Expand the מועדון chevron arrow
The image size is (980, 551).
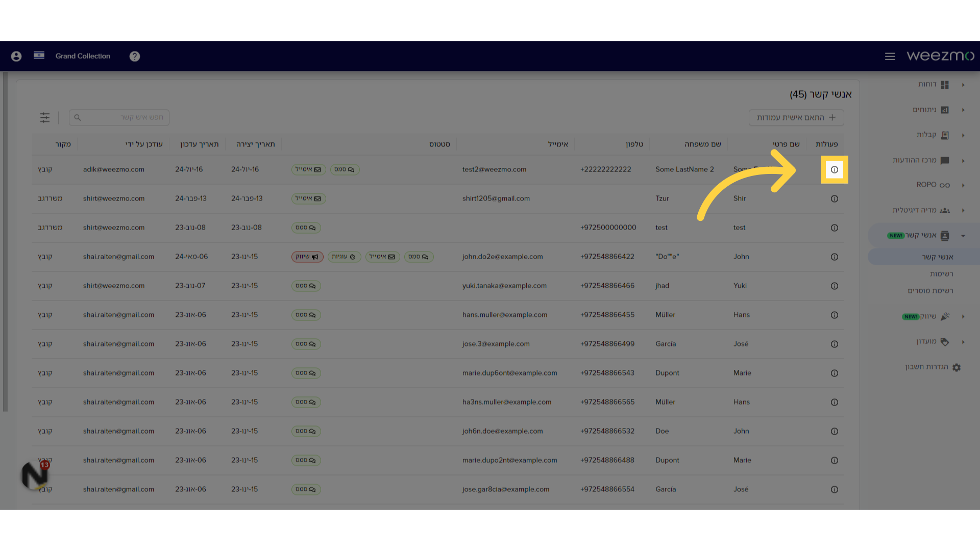point(963,342)
